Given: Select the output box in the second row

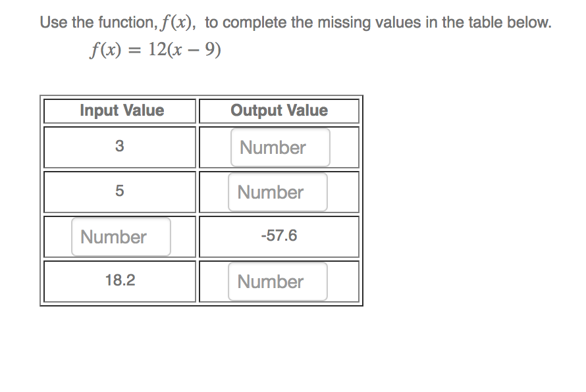Looking at the screenshot, I should click(x=278, y=191).
